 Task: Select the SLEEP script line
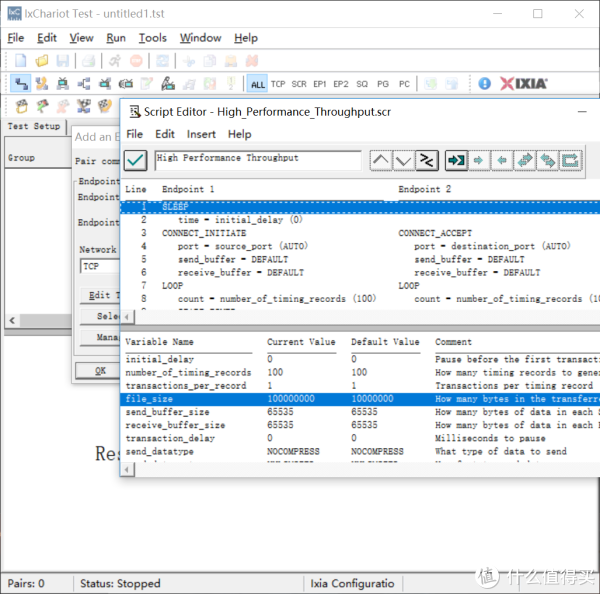tap(360, 207)
